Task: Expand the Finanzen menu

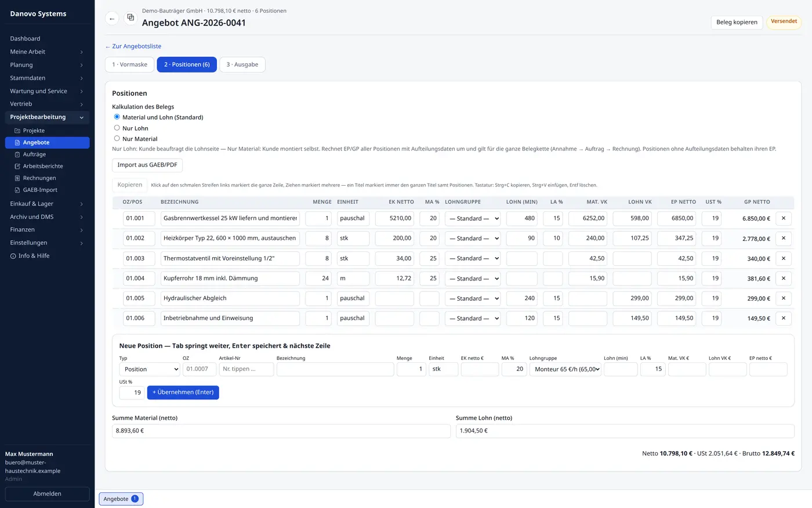Action: click(x=48, y=230)
